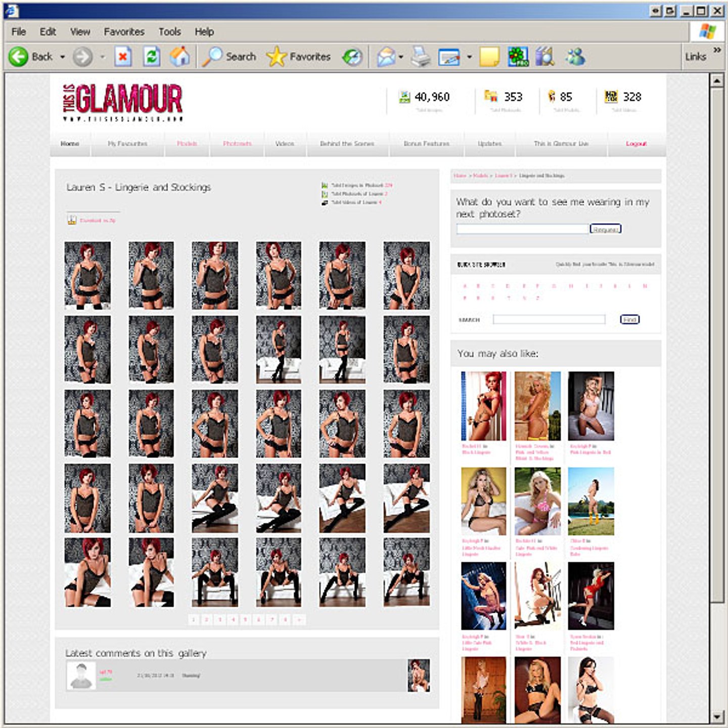Click the Stop loading icon
The width and height of the screenshot is (728, 728).
coord(123,57)
